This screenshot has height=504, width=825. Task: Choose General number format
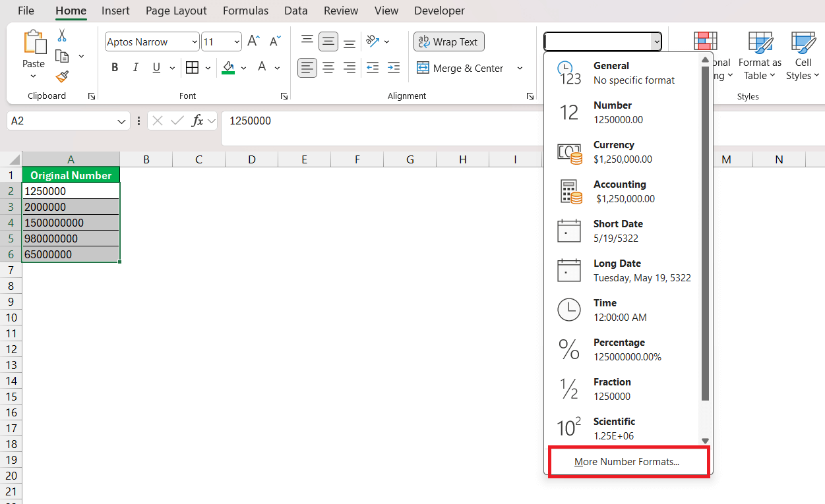[x=621, y=73]
